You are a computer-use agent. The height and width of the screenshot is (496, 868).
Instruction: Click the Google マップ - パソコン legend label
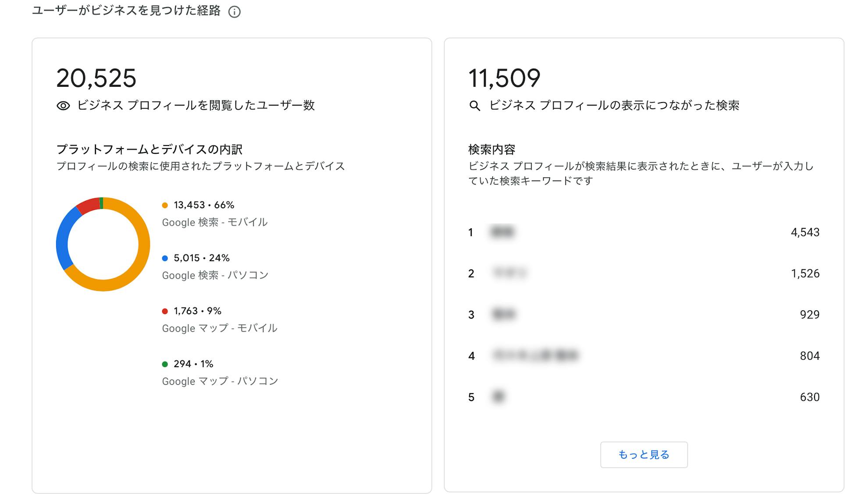[220, 381]
